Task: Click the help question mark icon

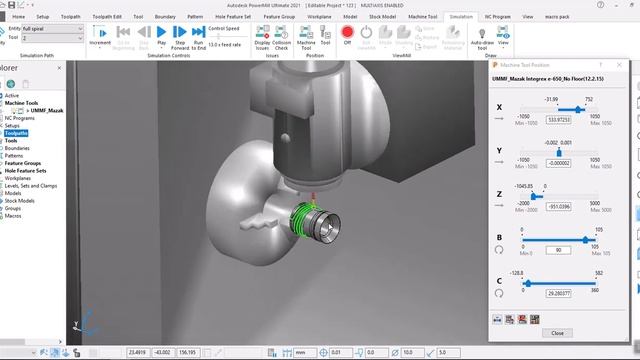Action: [600, 5]
